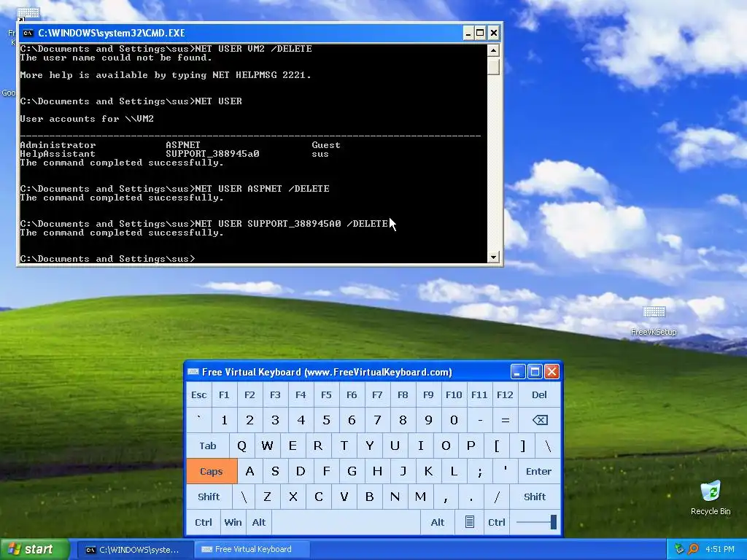Click the space bar on virtual keyboard
Image resolution: width=747 pixels, height=560 pixels.
click(x=346, y=522)
